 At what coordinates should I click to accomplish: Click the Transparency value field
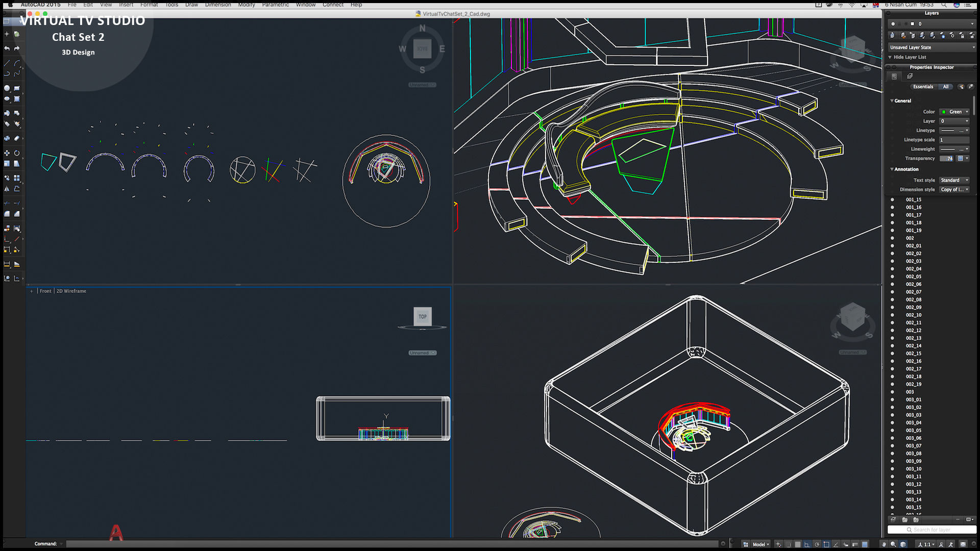[946, 159]
